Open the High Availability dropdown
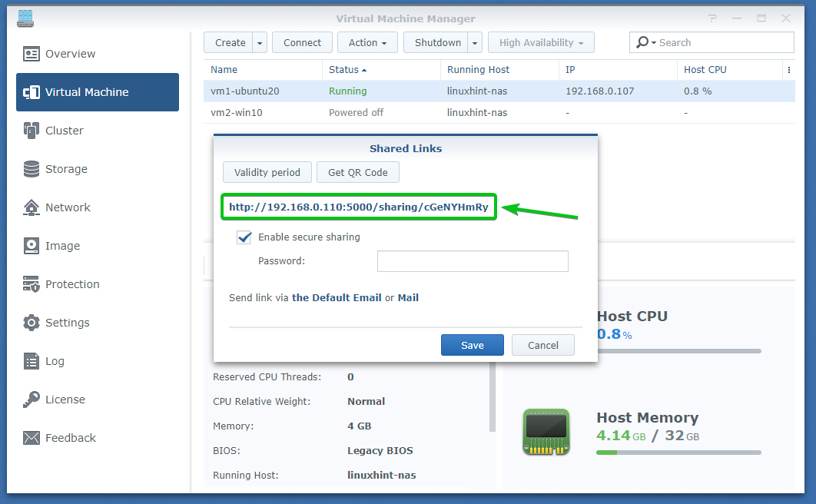Viewport: 816px width, 504px height. 541,43
